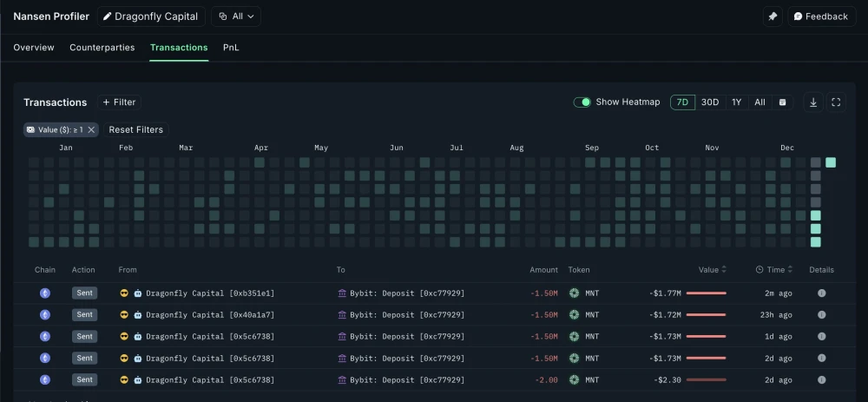Screen dimensions: 868x402
Task: Select the 1Y time range
Action: point(736,102)
